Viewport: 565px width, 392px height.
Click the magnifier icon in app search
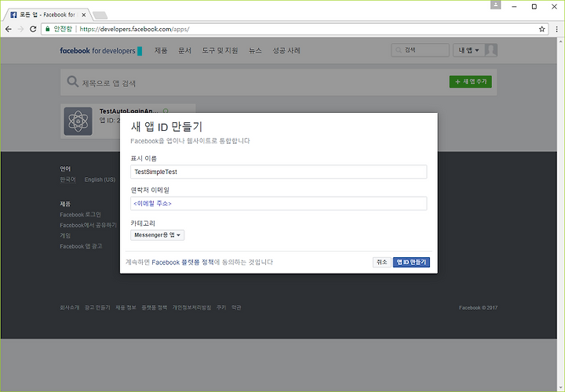coord(72,82)
